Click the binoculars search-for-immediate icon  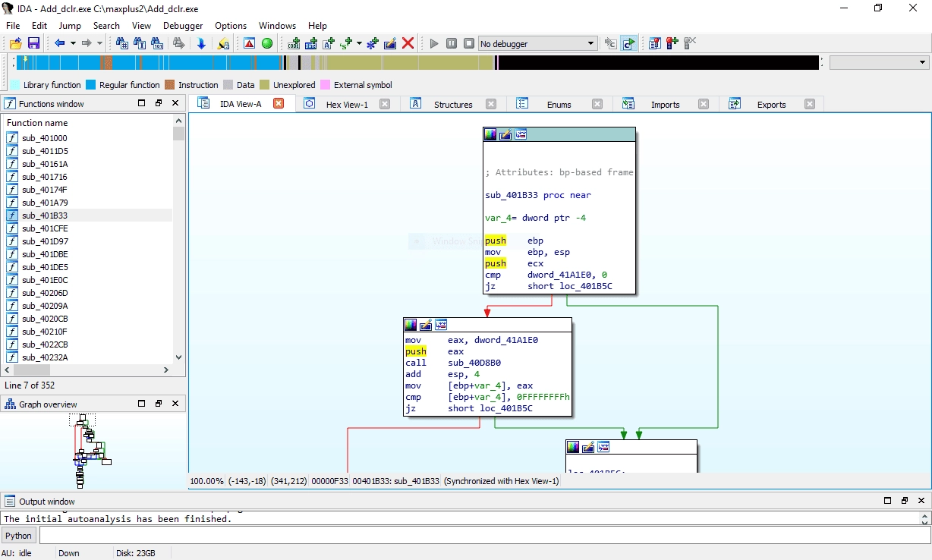click(121, 43)
